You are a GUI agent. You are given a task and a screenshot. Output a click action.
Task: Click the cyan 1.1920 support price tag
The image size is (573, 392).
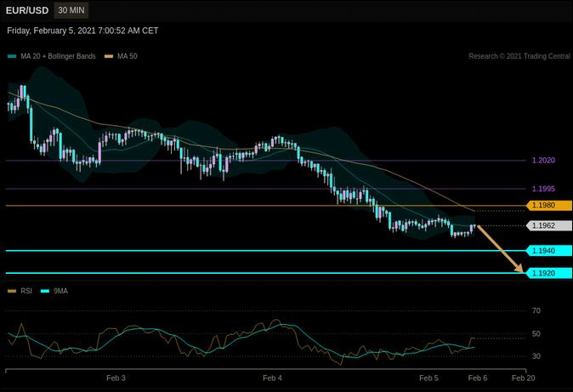(549, 273)
